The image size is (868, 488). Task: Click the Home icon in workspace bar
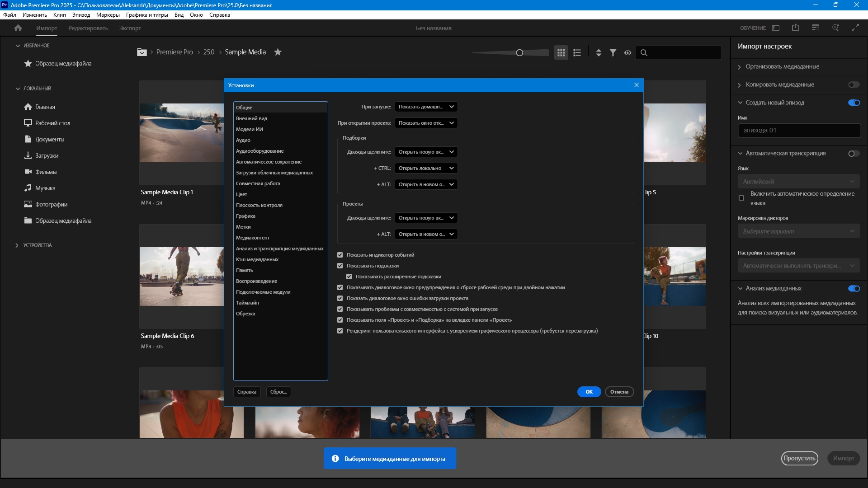18,28
